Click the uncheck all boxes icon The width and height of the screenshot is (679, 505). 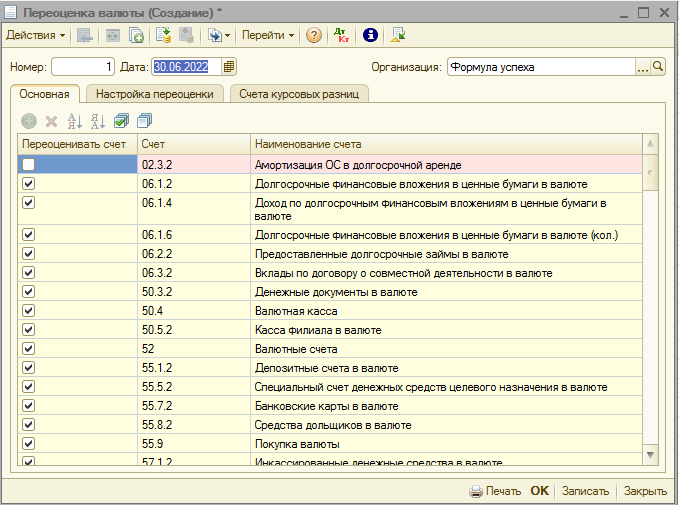(x=144, y=121)
